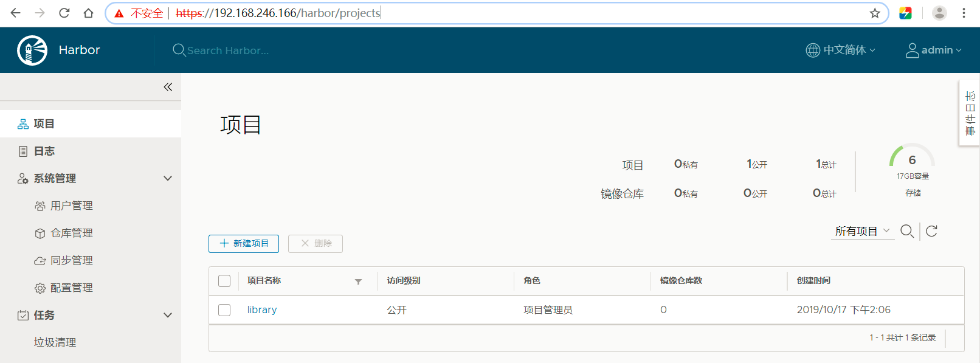Sort by 访问级别 column header
Screen dimensions: 980x363
(x=404, y=280)
